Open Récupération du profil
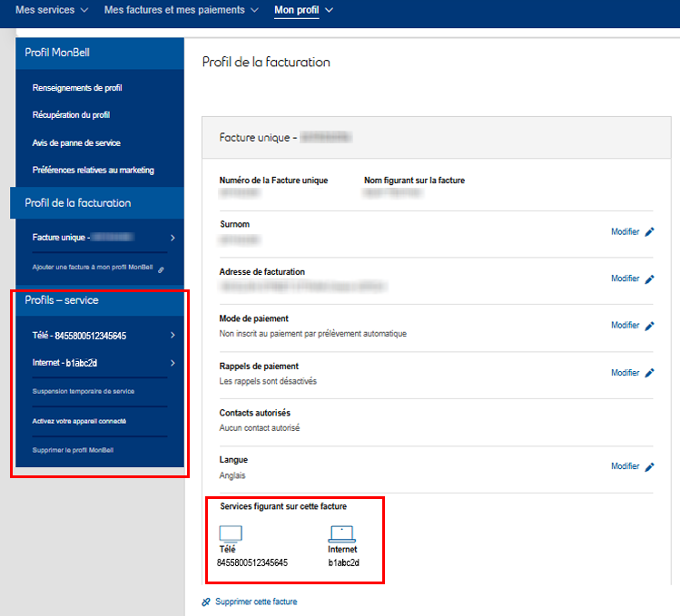Image resolution: width=680 pixels, height=616 pixels. [71, 115]
